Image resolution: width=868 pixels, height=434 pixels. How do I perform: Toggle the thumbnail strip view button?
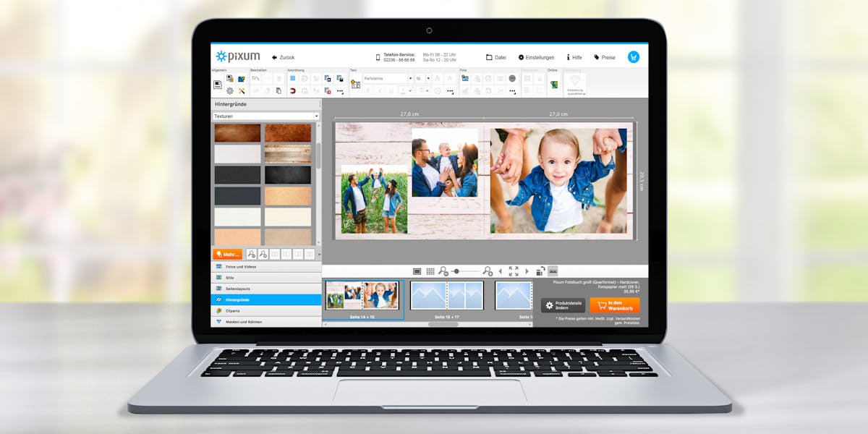pyautogui.click(x=553, y=271)
